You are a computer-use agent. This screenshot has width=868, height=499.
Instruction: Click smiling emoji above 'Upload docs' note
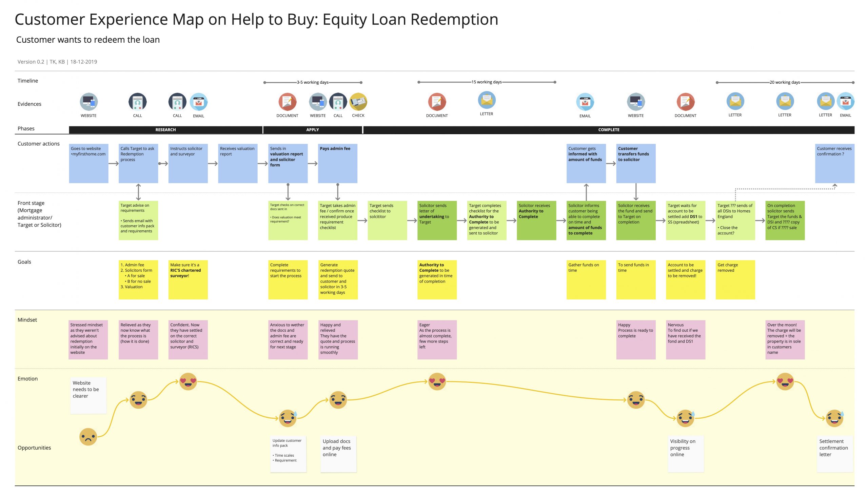click(x=338, y=400)
